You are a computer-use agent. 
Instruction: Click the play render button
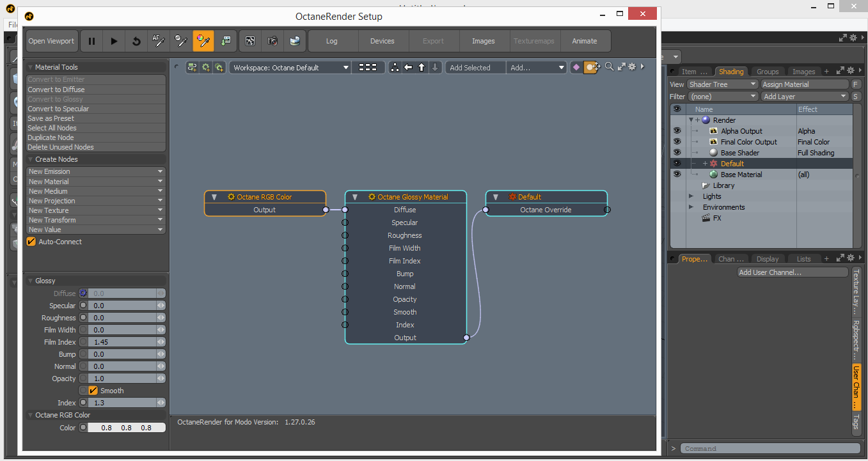point(114,41)
